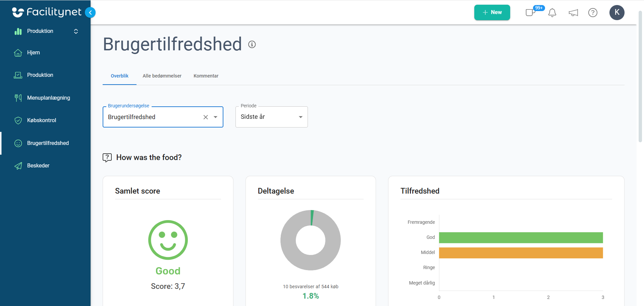
Task: Select the Overblik tab
Action: pos(119,76)
